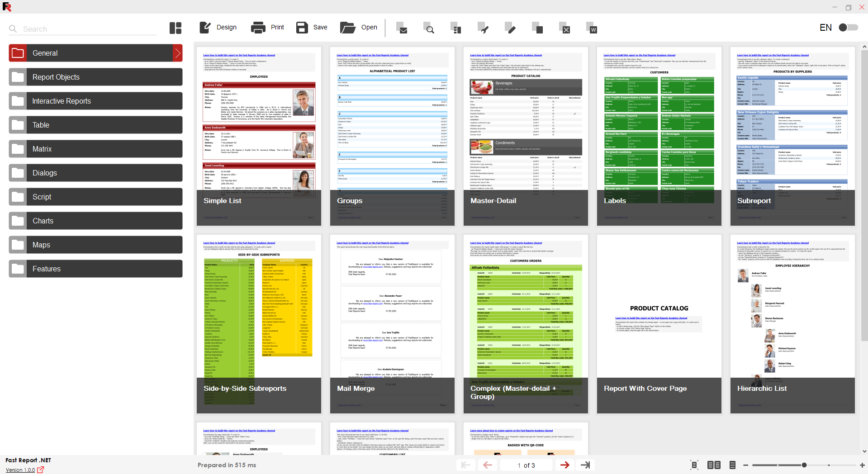This screenshot has width=868, height=474.
Task: Click the delete page X icon
Action: click(x=564, y=28)
